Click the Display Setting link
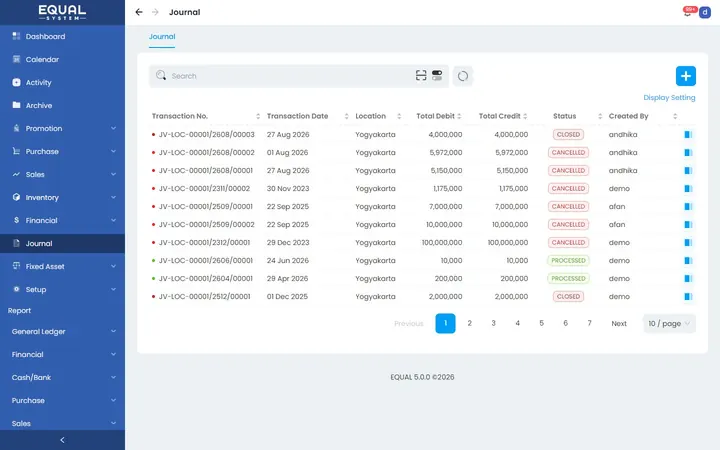720x450 pixels. tap(669, 97)
